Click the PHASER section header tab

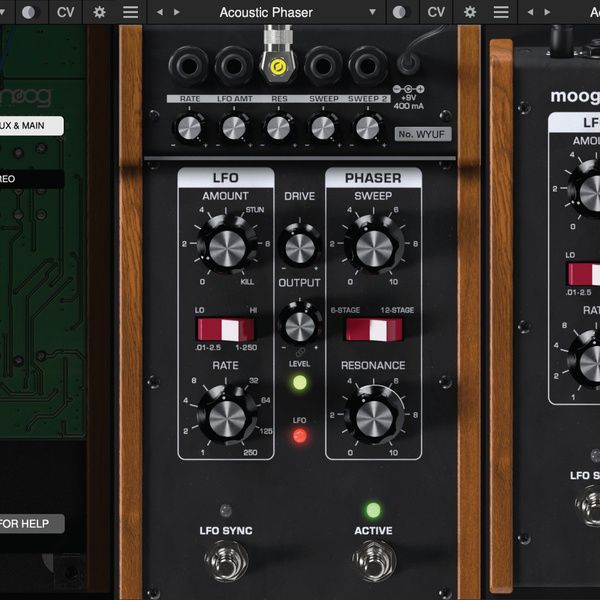373,178
